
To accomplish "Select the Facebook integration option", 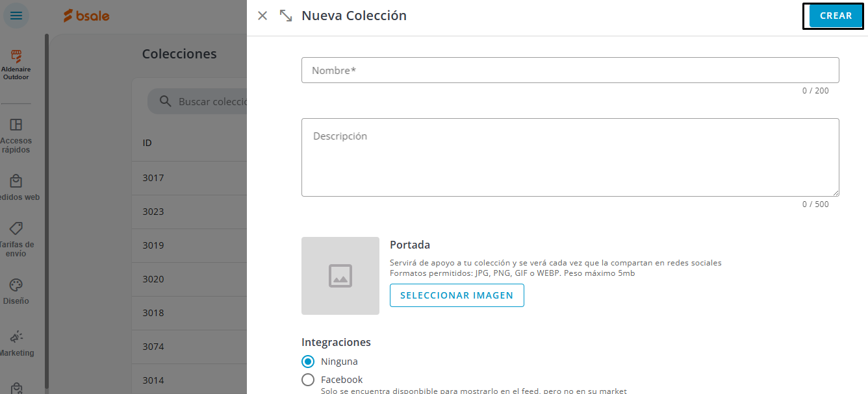I will point(308,380).
